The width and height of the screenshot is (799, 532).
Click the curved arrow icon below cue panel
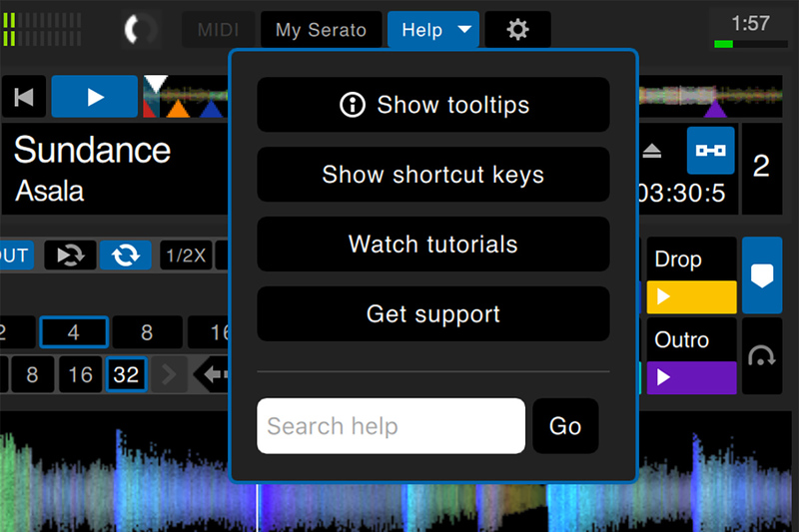pos(762,356)
